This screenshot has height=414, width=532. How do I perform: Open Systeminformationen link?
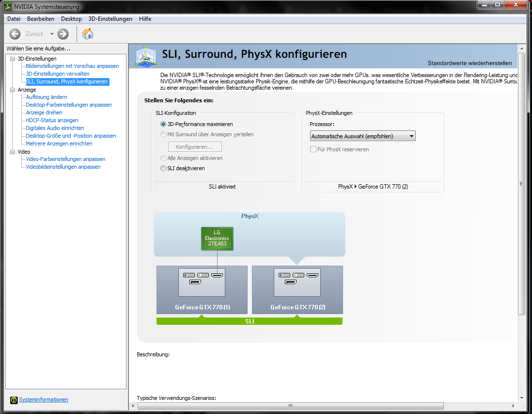pyautogui.click(x=44, y=400)
